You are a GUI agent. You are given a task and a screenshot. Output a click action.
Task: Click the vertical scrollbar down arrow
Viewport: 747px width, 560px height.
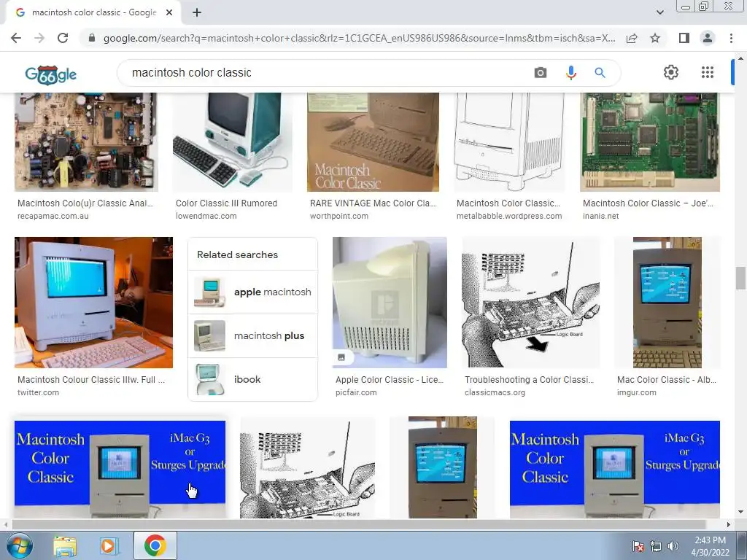740,512
